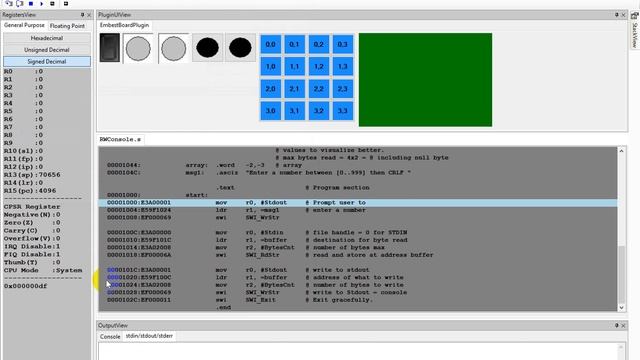Click keypad button 2,3
This screenshot has height=360, width=640.
(x=342, y=89)
